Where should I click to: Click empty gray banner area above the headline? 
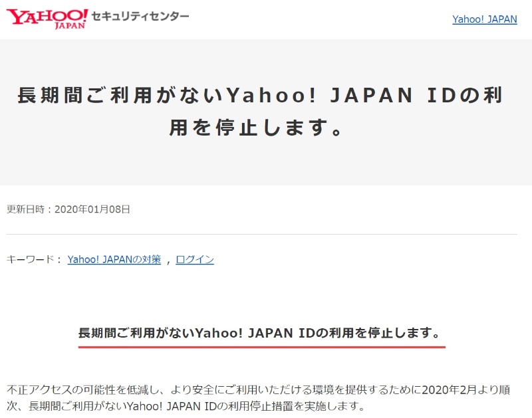[261, 58]
